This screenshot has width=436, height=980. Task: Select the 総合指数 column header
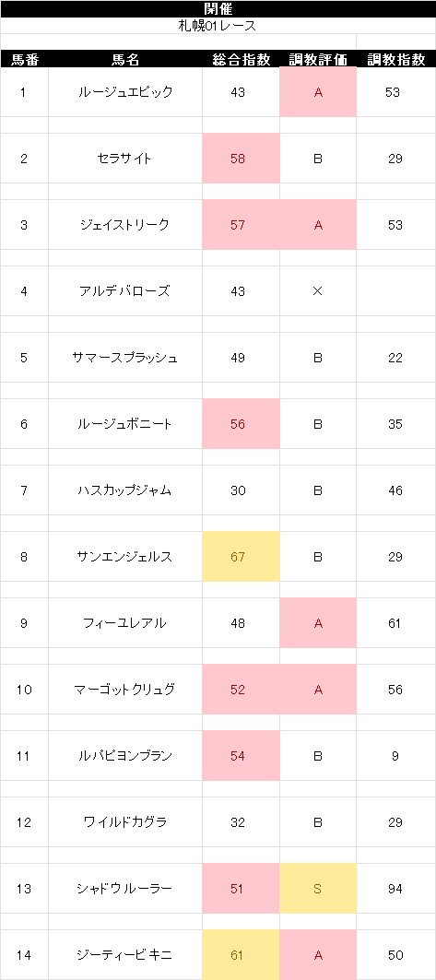(x=242, y=59)
